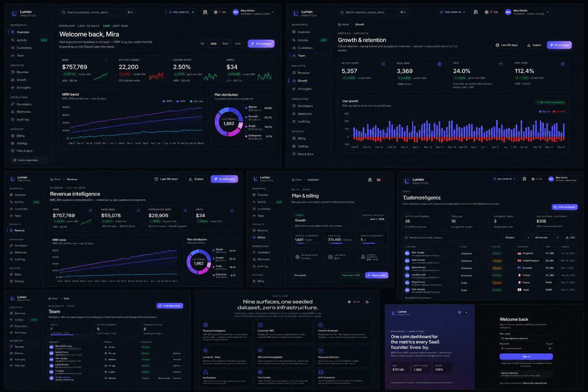Screen dimensions: 588x392
Task: Click NRR (90D) card sparkle icon
Action: point(562,64)
